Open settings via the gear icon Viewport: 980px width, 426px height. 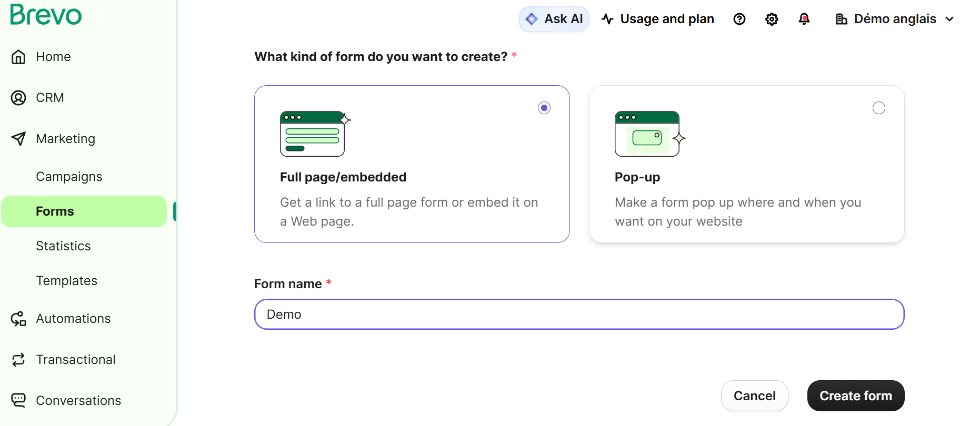coord(772,19)
